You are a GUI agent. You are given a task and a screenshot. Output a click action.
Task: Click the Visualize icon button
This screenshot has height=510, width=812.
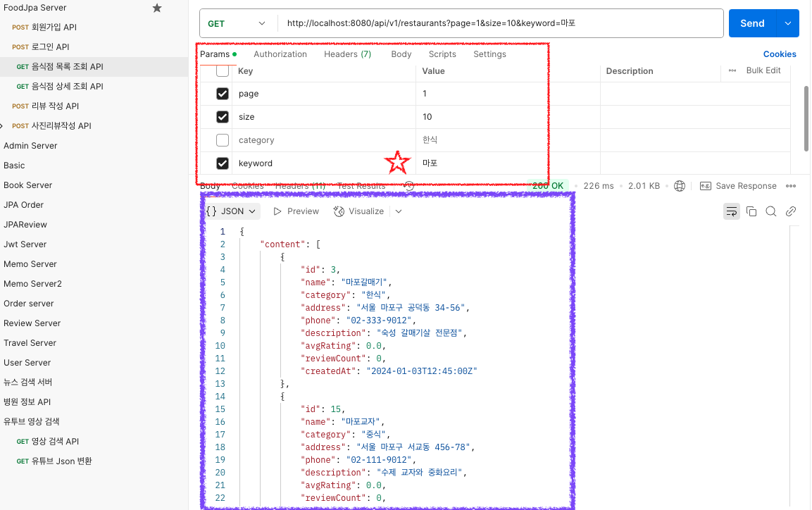click(x=359, y=211)
